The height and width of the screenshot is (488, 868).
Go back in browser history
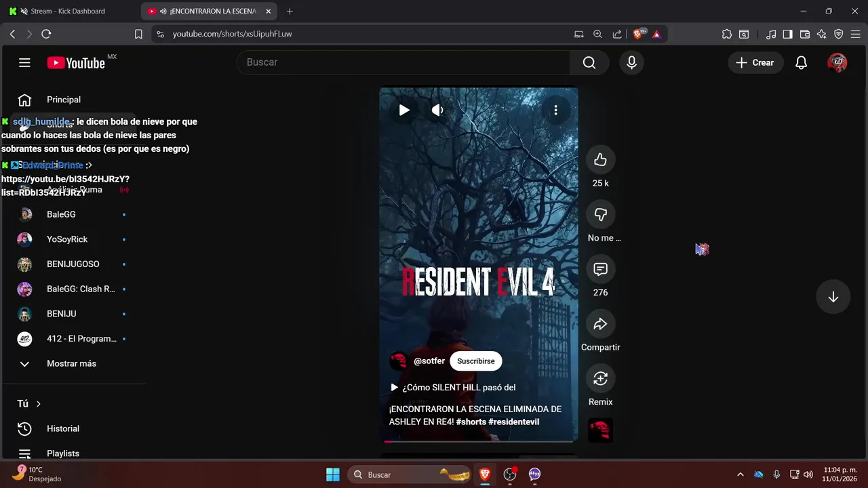coord(12,34)
